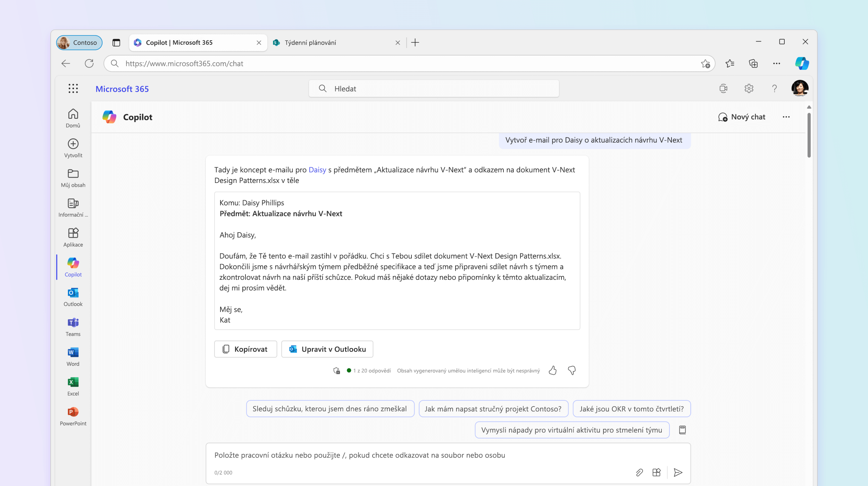Image resolution: width=868 pixels, height=486 pixels.
Task: Open the user account profile picture
Action: pyautogui.click(x=800, y=88)
